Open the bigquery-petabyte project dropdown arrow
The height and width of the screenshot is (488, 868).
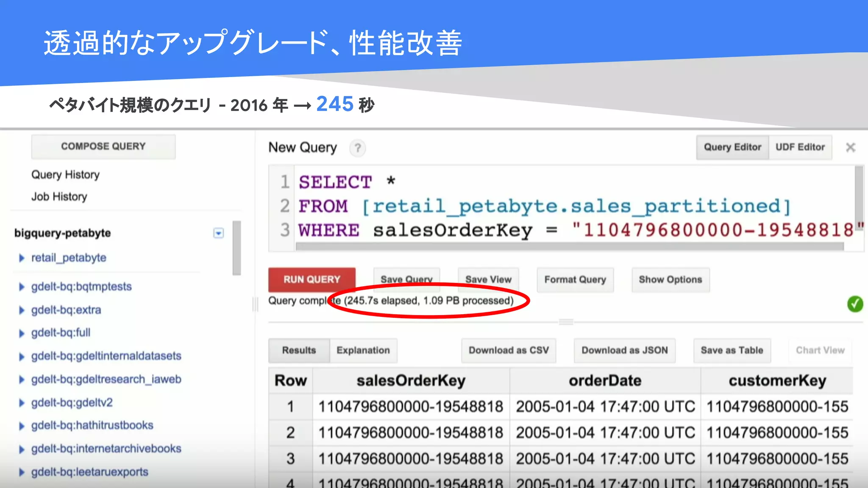pos(218,233)
